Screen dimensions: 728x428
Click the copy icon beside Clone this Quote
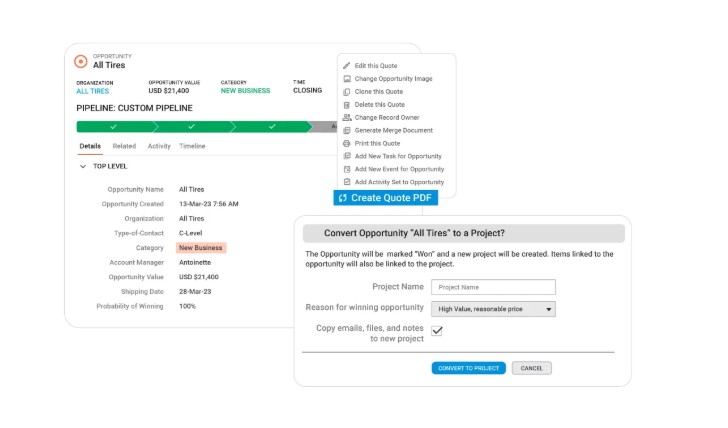tap(347, 91)
